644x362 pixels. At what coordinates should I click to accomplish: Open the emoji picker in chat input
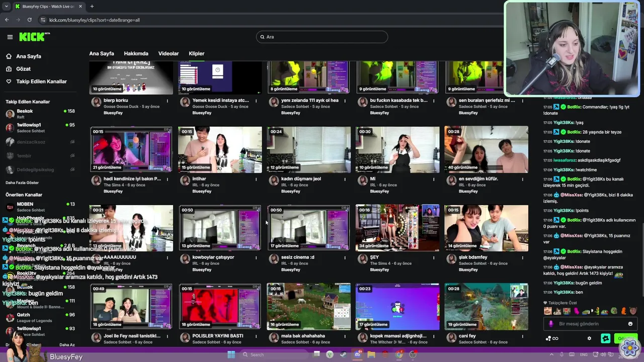(x=630, y=324)
